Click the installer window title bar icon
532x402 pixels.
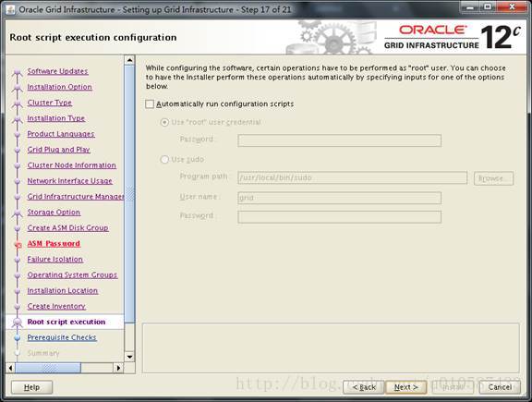(10, 9)
